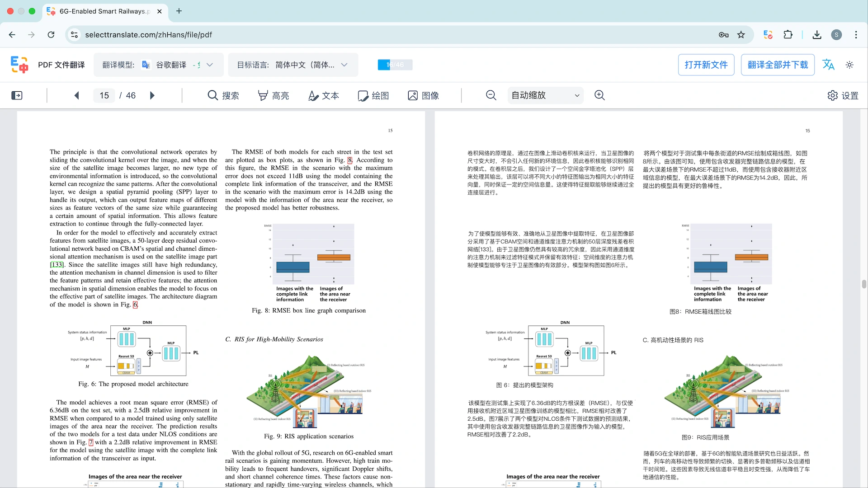The height and width of the screenshot is (488, 868).
Task: Click the 打开新文件 button
Action: (x=706, y=65)
